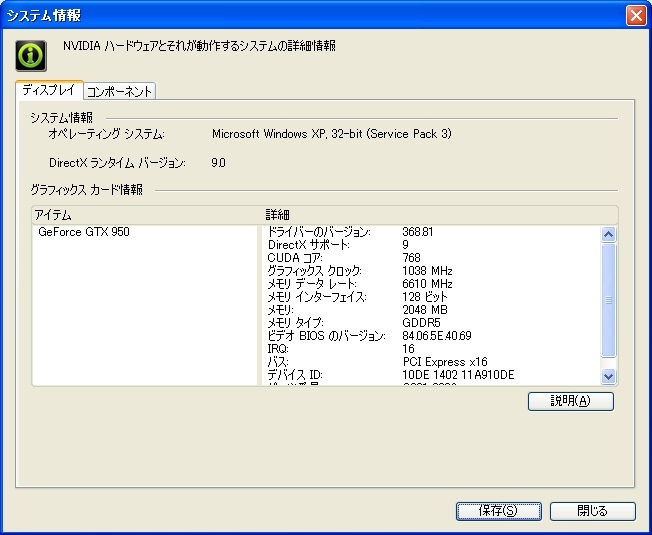Click the メモリ タイプ label
The width and height of the screenshot is (652, 535).
click(x=295, y=323)
